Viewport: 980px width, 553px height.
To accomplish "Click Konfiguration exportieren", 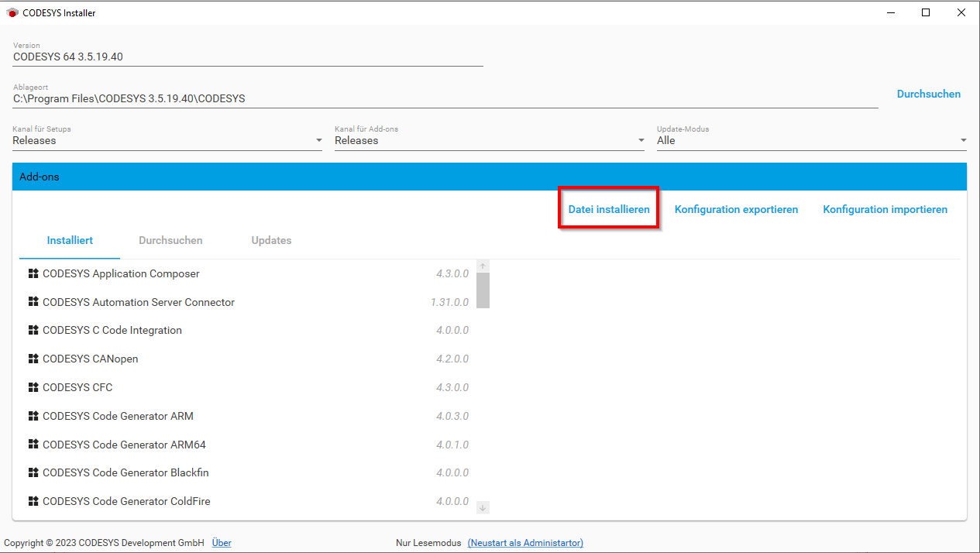I will [736, 209].
